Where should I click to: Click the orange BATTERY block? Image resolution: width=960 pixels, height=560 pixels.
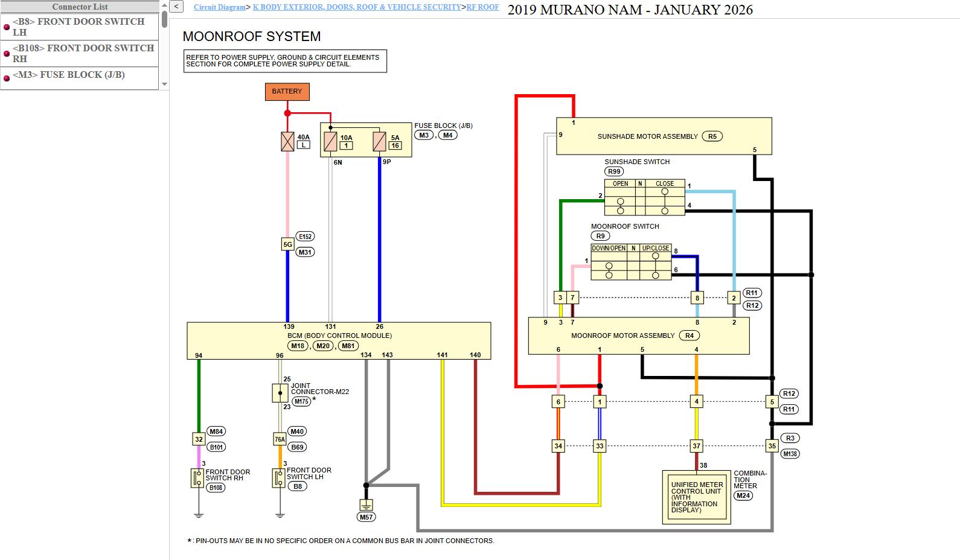pos(287,92)
